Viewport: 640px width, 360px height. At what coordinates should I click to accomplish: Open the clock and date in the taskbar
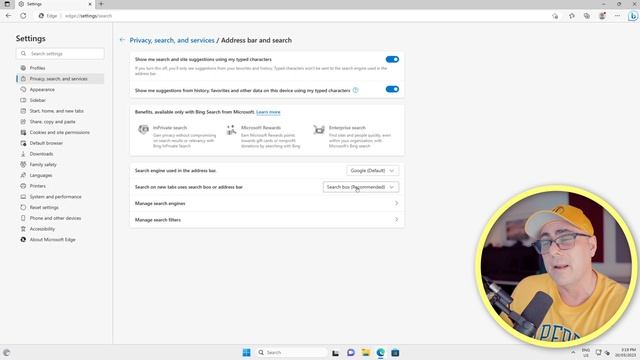pos(627,353)
